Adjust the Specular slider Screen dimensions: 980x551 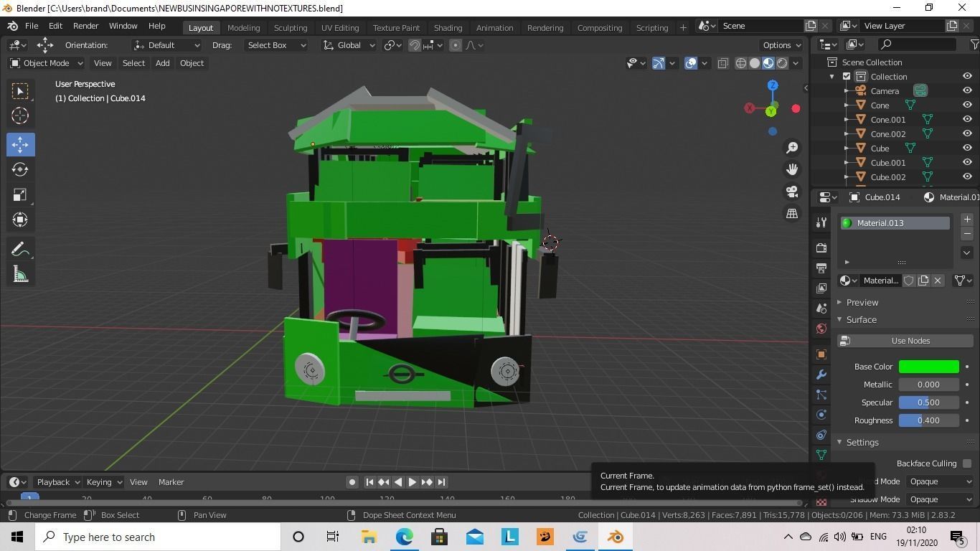(928, 402)
